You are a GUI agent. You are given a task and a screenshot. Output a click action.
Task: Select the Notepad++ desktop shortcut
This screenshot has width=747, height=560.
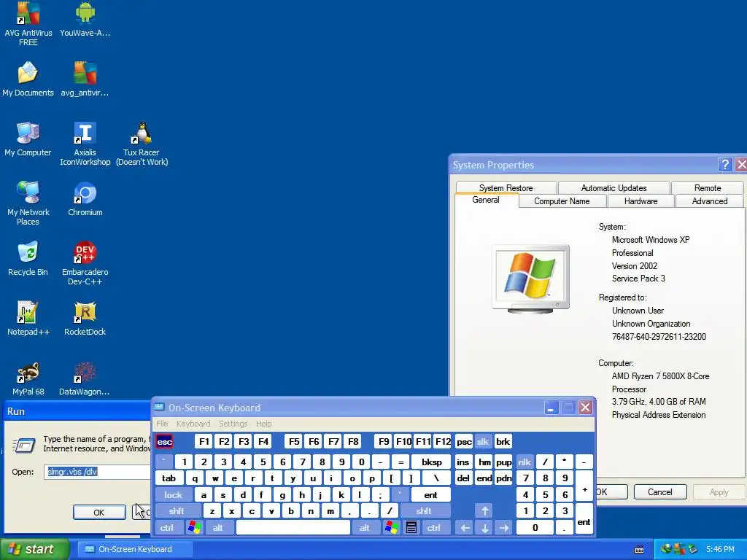coord(28,318)
